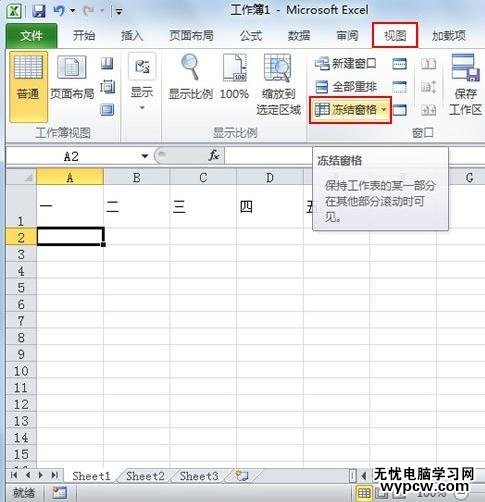This screenshot has height=502, width=485.
Task: Switch to the 开始 (Home) tab
Action: 84,36
